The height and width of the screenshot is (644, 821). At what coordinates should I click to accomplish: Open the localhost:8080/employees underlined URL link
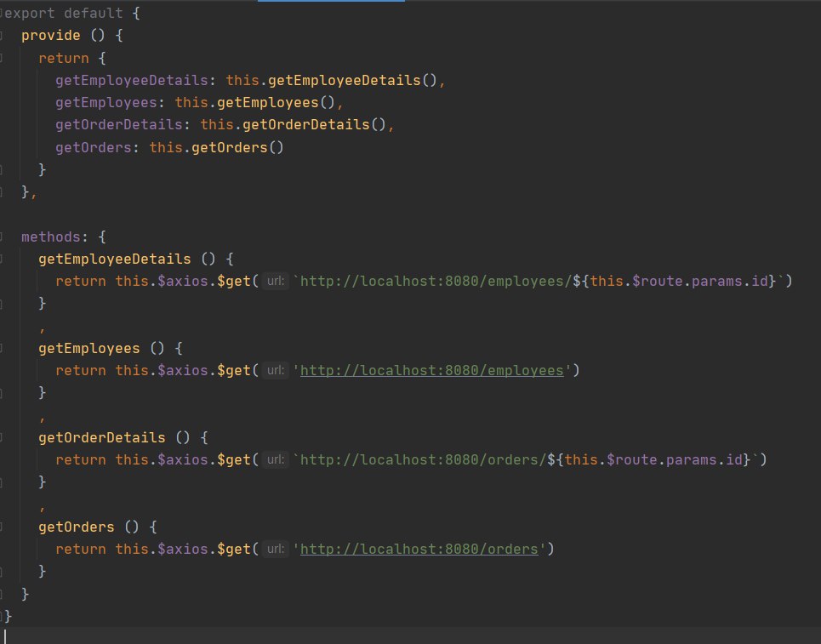(431, 371)
